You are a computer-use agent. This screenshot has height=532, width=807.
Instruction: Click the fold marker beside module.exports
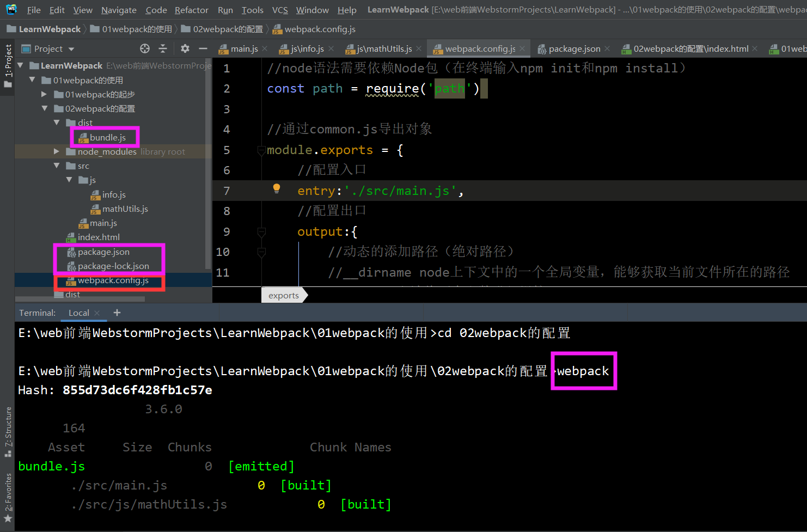(261, 150)
